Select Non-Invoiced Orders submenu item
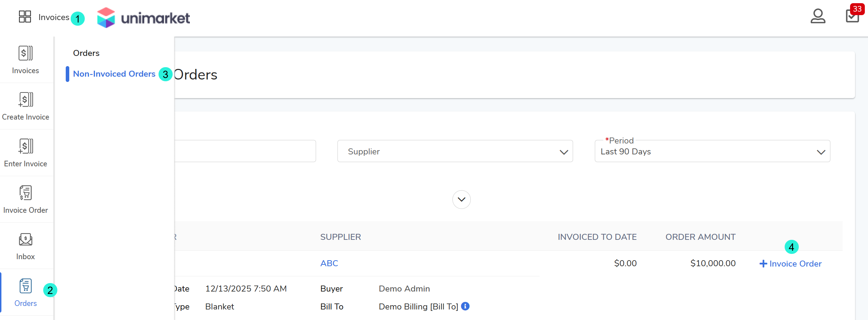This screenshot has height=320, width=868. click(114, 74)
